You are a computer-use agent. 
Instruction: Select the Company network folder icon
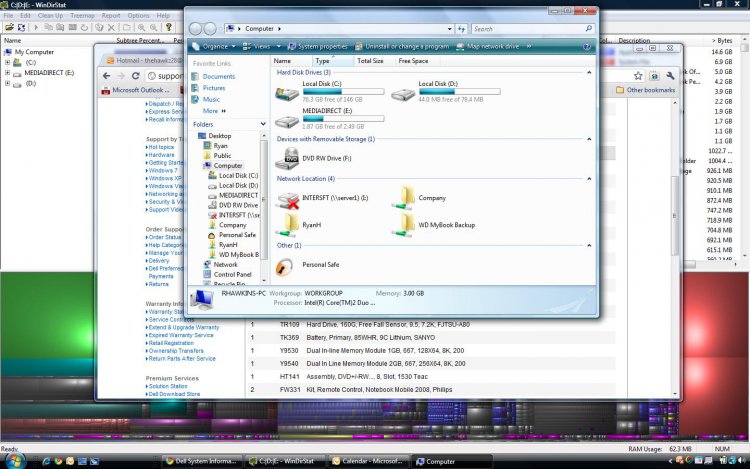point(404,198)
